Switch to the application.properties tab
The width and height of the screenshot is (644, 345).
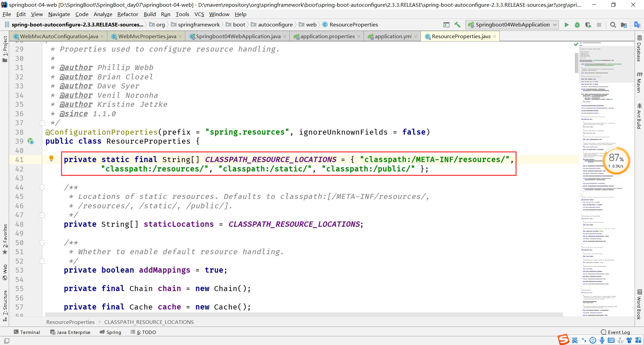tap(327, 37)
